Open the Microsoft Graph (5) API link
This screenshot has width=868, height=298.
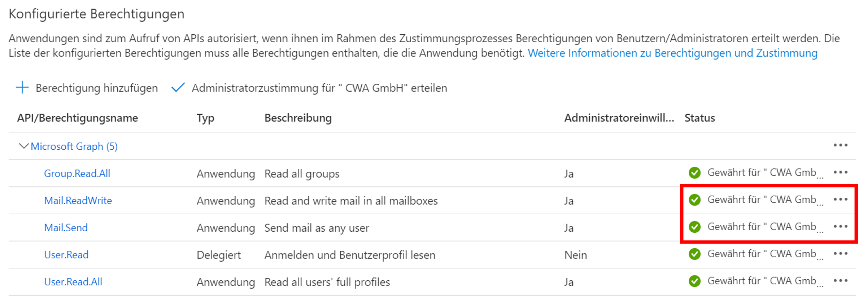(74, 146)
